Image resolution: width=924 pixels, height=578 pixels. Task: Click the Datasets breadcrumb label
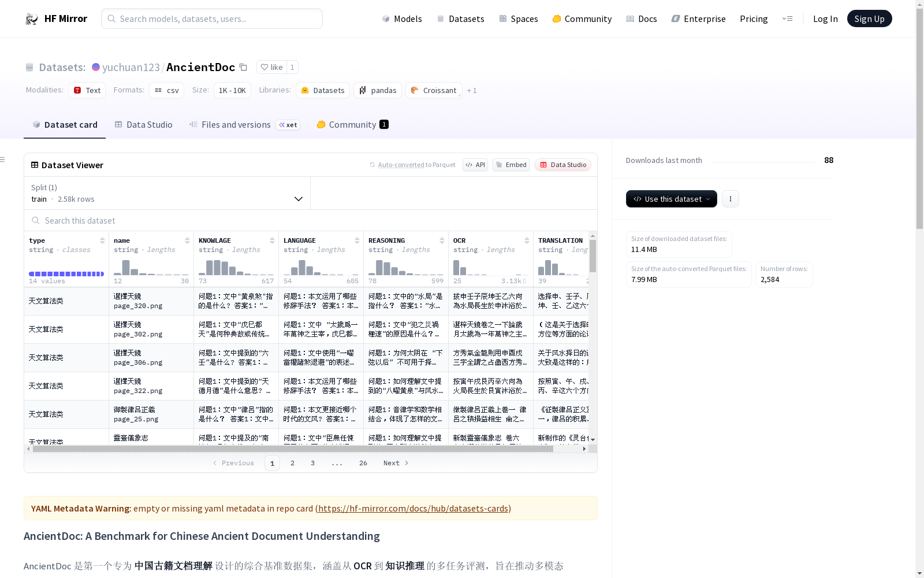(x=62, y=67)
